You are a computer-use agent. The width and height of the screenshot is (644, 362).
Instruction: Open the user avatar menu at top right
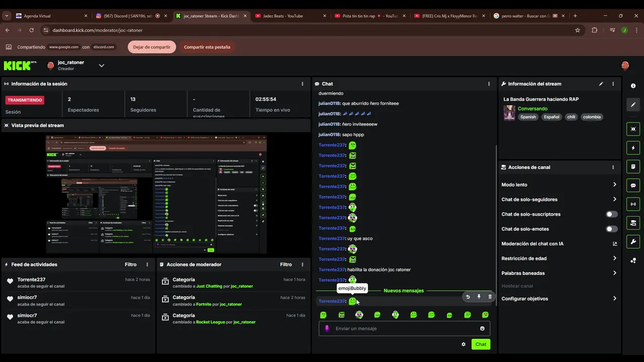coord(625,65)
